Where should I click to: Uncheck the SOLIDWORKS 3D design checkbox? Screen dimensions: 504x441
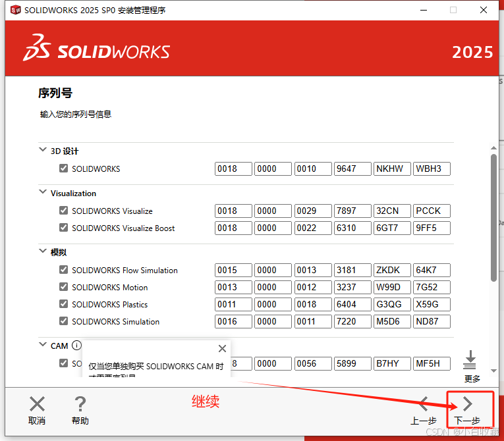click(64, 169)
